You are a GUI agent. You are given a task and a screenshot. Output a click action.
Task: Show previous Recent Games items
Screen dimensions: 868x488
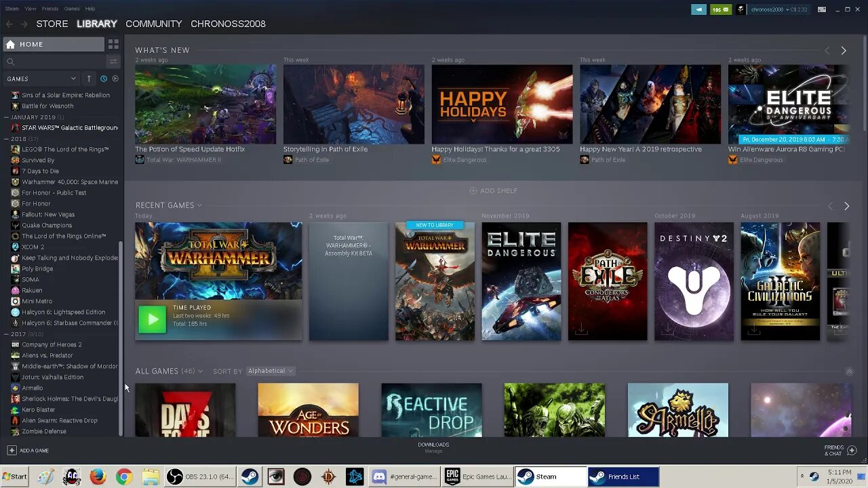coord(830,205)
